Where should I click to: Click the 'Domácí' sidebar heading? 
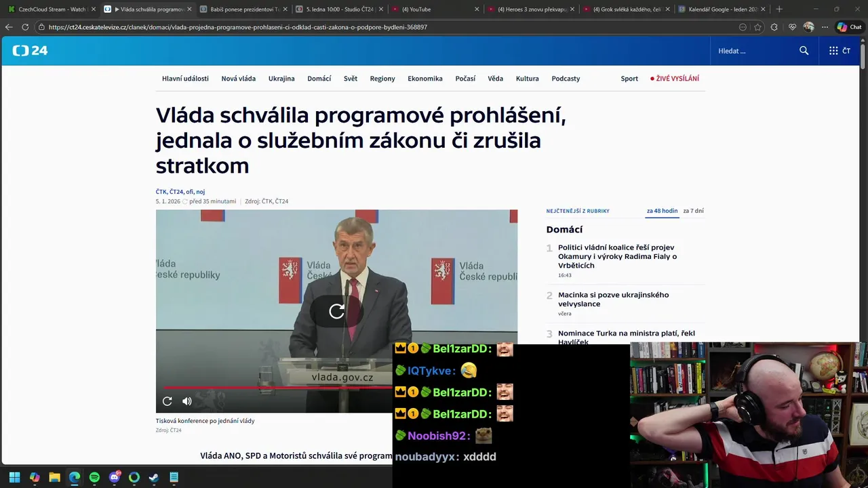coord(564,230)
